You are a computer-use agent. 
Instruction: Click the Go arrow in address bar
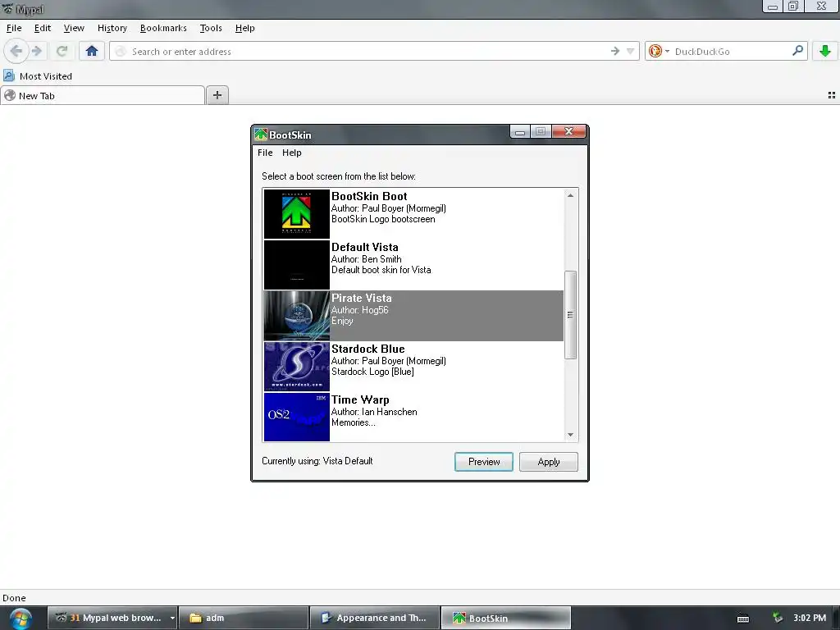point(615,51)
